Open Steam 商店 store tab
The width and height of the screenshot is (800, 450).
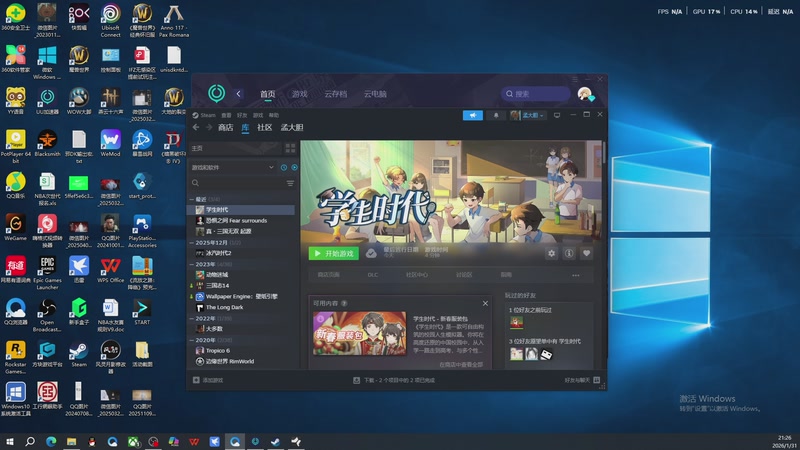pos(226,128)
